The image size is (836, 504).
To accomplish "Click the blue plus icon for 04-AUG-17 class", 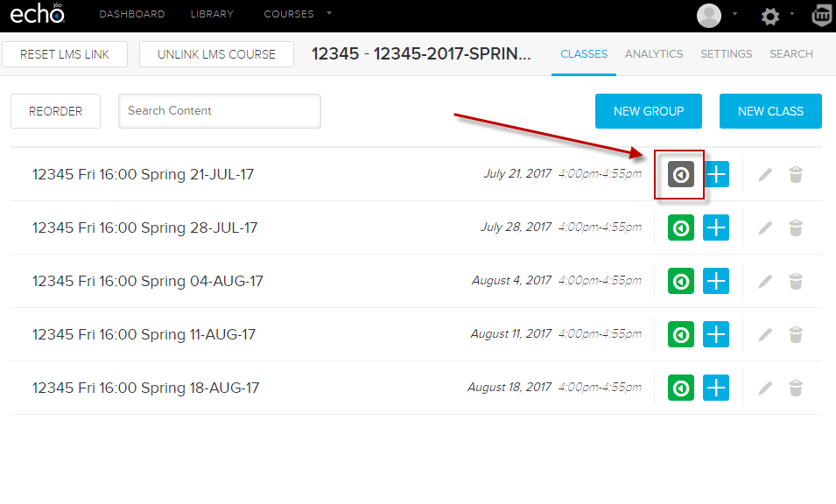I will pyautogui.click(x=716, y=281).
